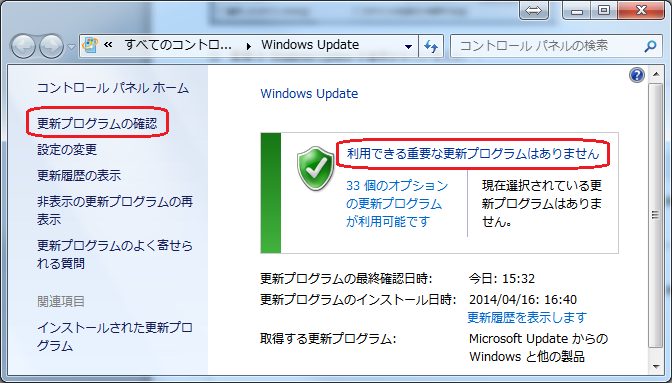The height and width of the screenshot is (383, 672).
Task: Click the Control Panel icon in address bar
Action: [90, 45]
